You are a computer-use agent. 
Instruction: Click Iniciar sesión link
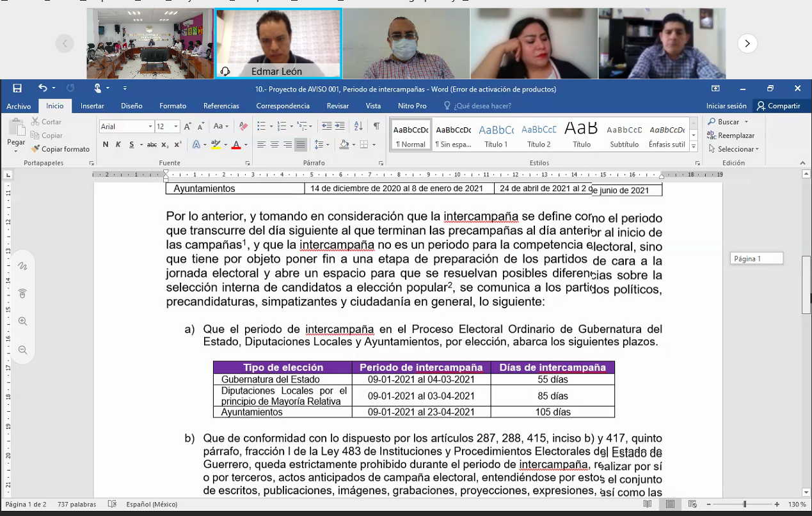726,106
